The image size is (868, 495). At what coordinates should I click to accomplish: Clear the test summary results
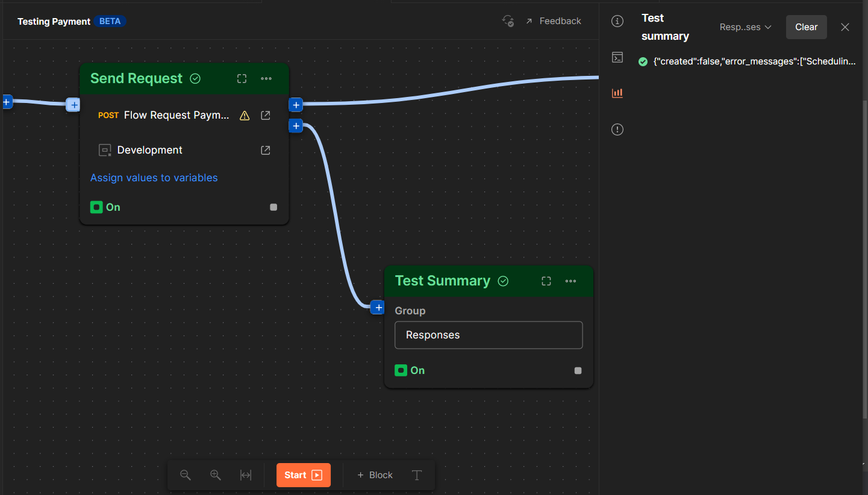click(806, 26)
